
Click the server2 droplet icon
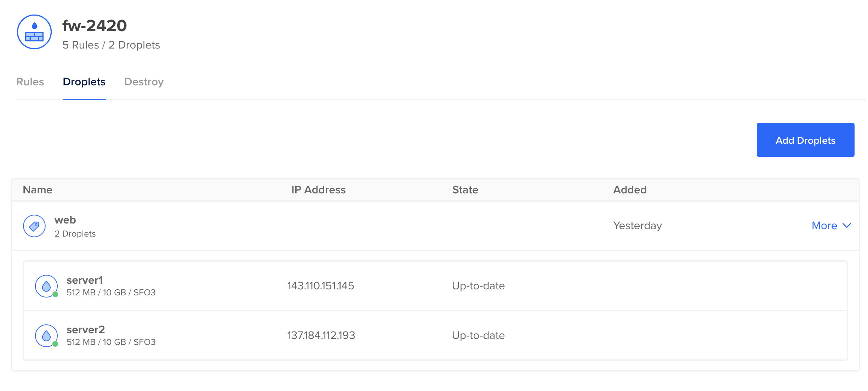46,335
